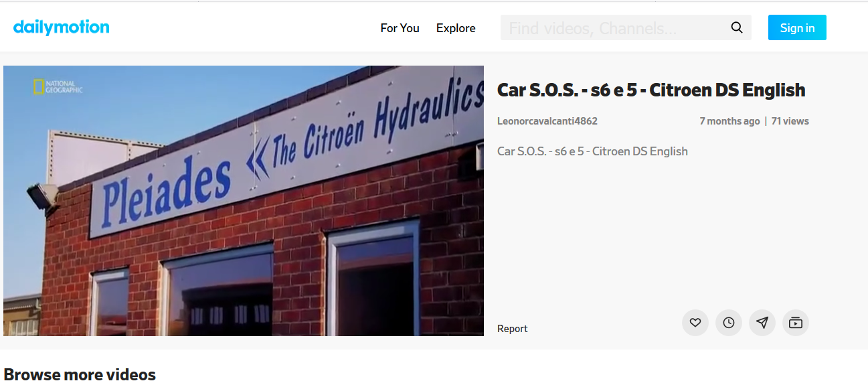
Task: Report this video
Action: tap(513, 329)
